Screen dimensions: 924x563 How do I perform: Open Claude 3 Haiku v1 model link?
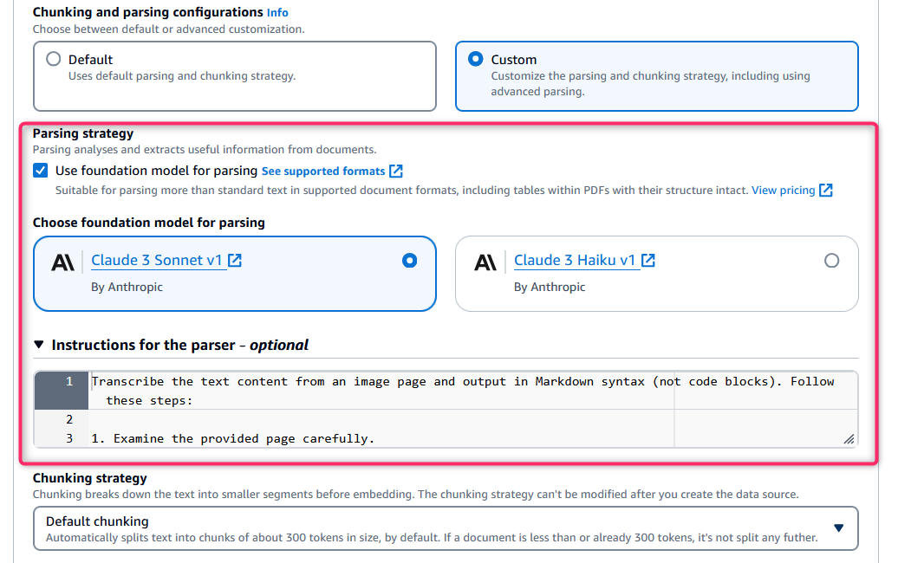click(x=575, y=261)
